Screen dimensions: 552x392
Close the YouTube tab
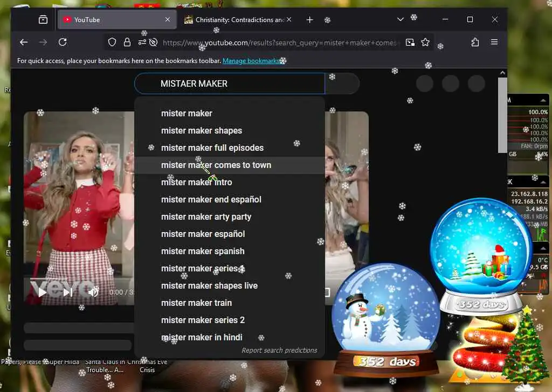click(x=168, y=20)
